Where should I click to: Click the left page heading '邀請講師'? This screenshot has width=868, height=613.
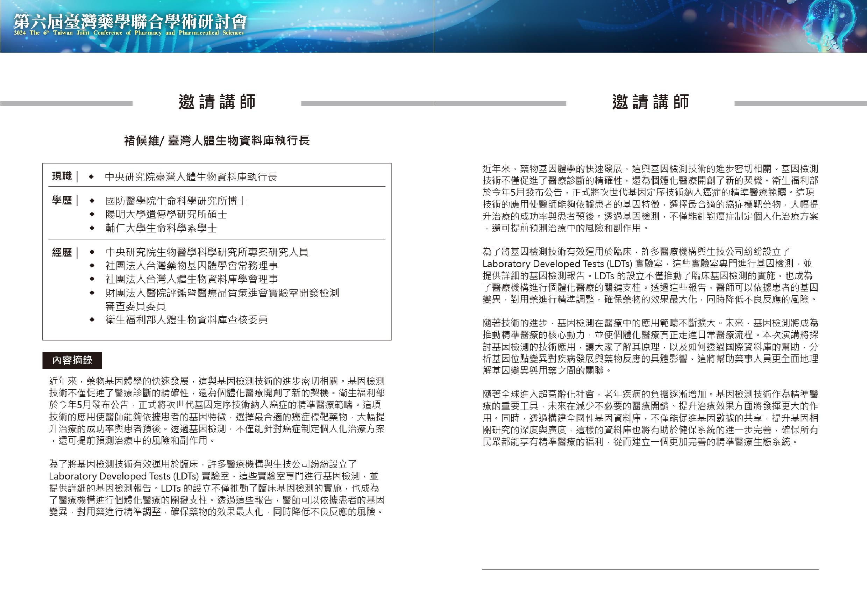[x=217, y=102]
